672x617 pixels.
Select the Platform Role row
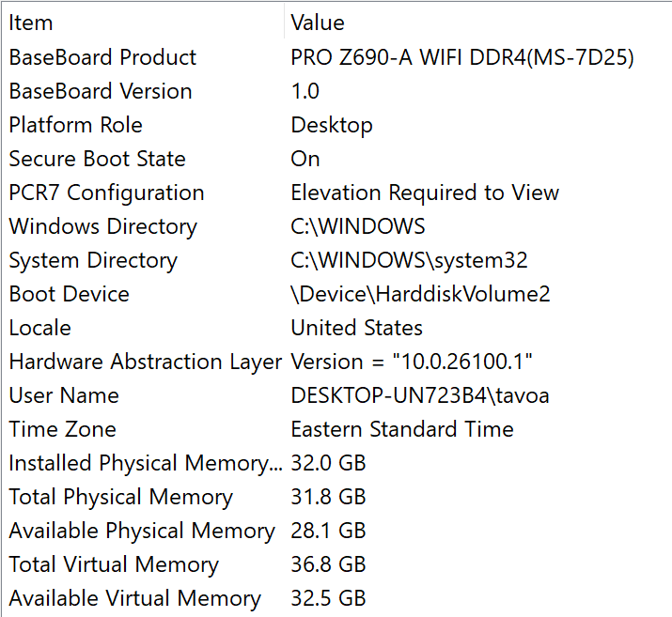pyautogui.click(x=75, y=125)
